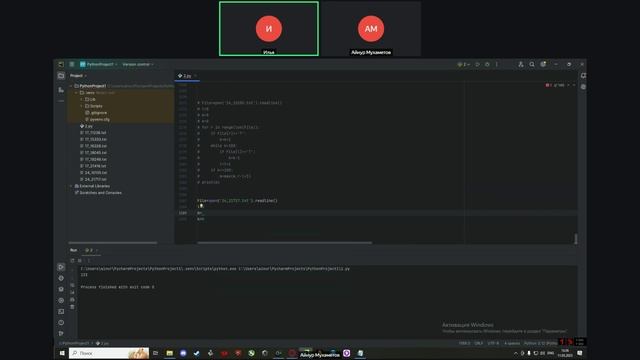Image resolution: width=640 pixels, height=360 pixels.
Task: Select participant tile with the И avatar
Action: 269,29
